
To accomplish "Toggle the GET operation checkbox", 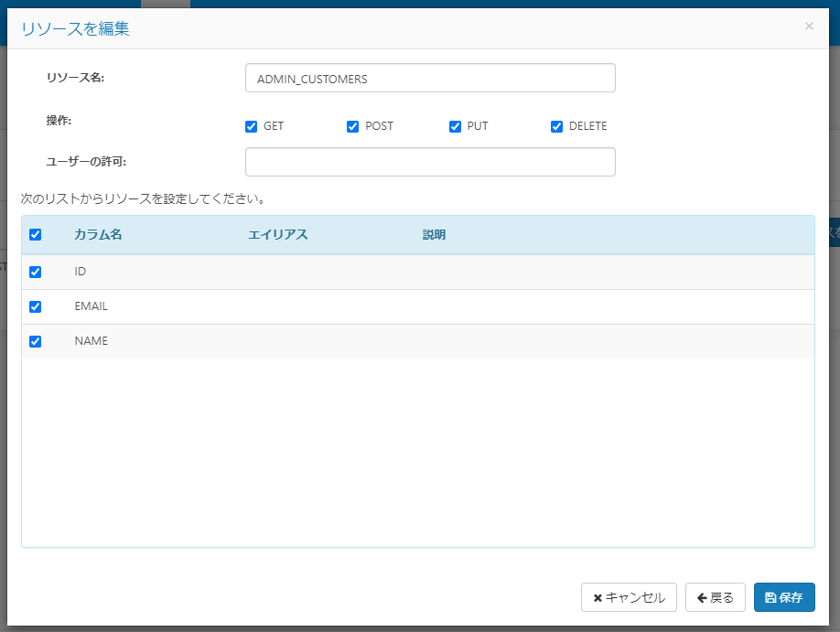I will [252, 127].
